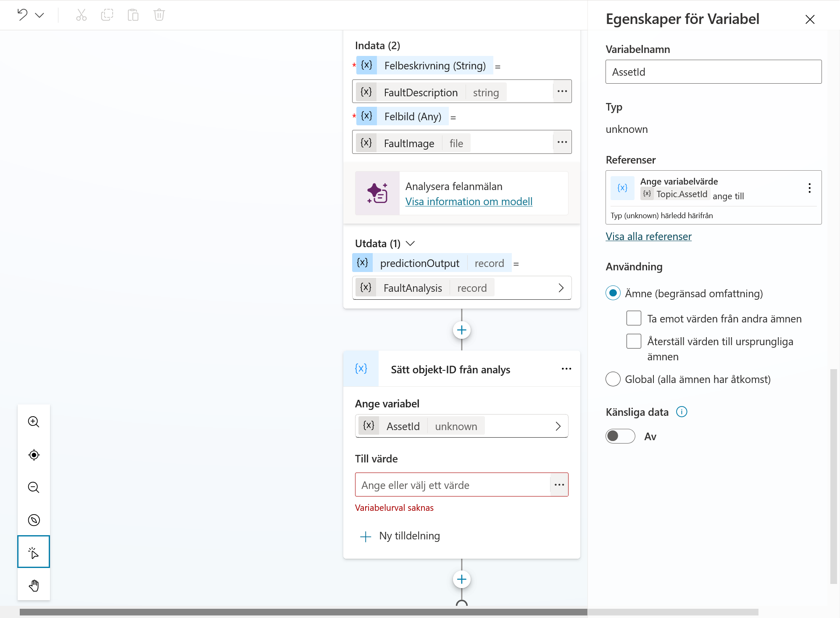Click the center/recenter target icon
The height and width of the screenshot is (618, 840).
34,455
